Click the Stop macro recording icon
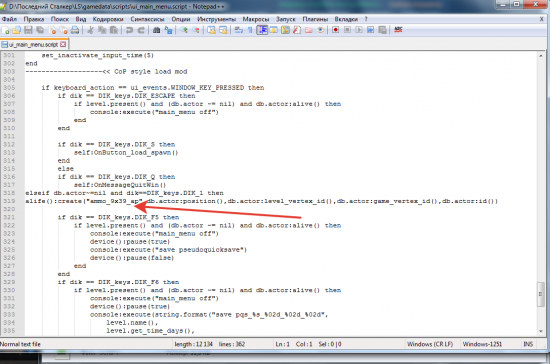This screenshot has width=550, height=364. (x=347, y=30)
